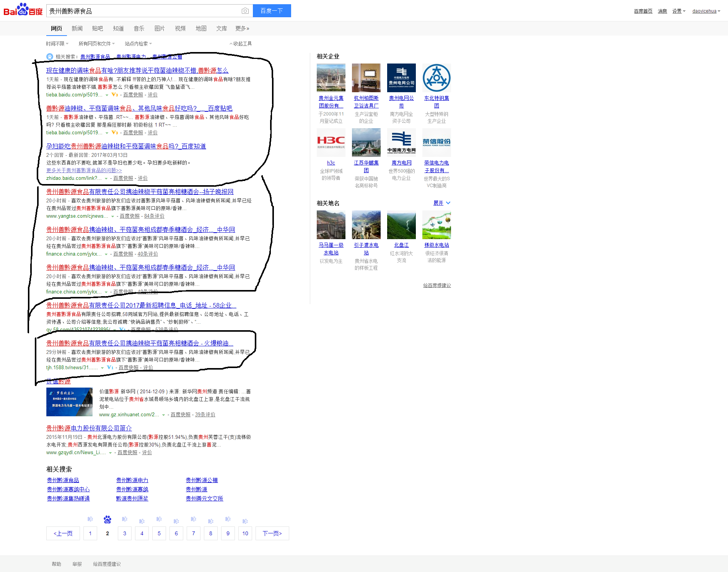Image resolution: width=728 pixels, height=572 pixels.
Task: Open 更多 tab menu
Action: coord(242,28)
